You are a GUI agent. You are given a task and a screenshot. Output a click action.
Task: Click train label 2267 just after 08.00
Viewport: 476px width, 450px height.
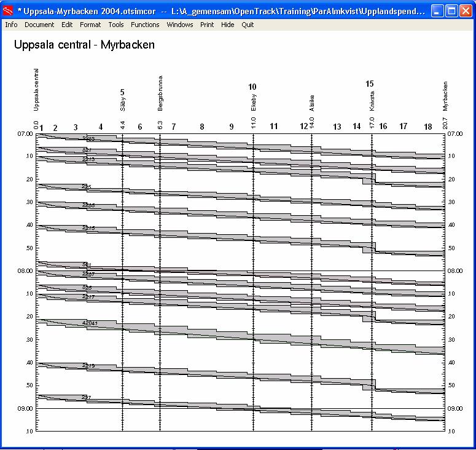coord(88,274)
